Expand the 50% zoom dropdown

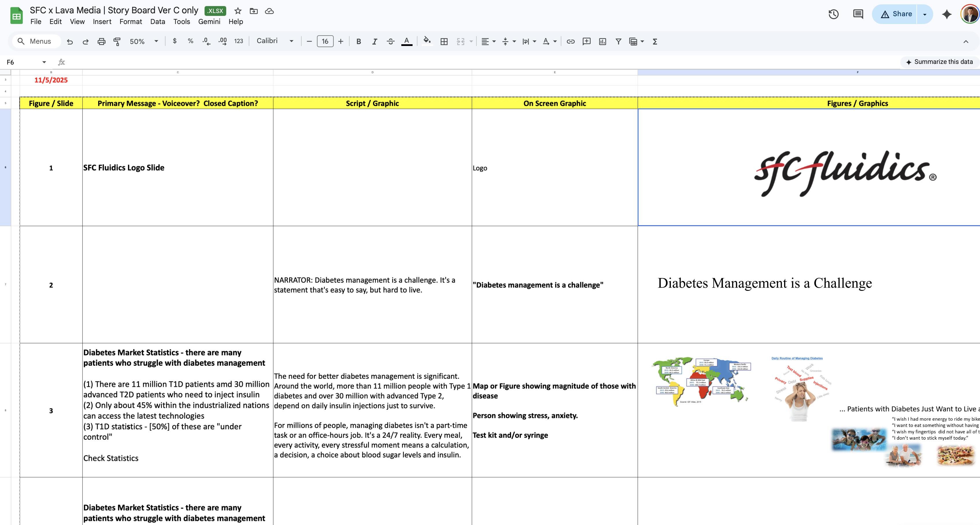click(143, 42)
